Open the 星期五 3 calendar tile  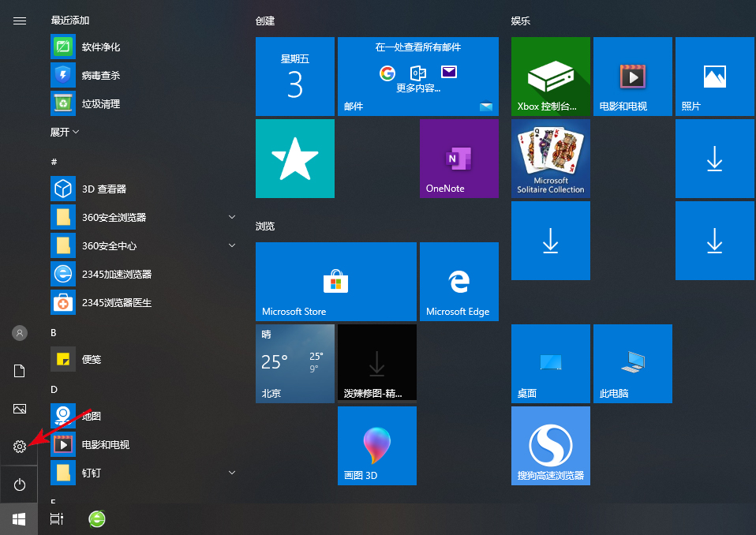pos(295,77)
